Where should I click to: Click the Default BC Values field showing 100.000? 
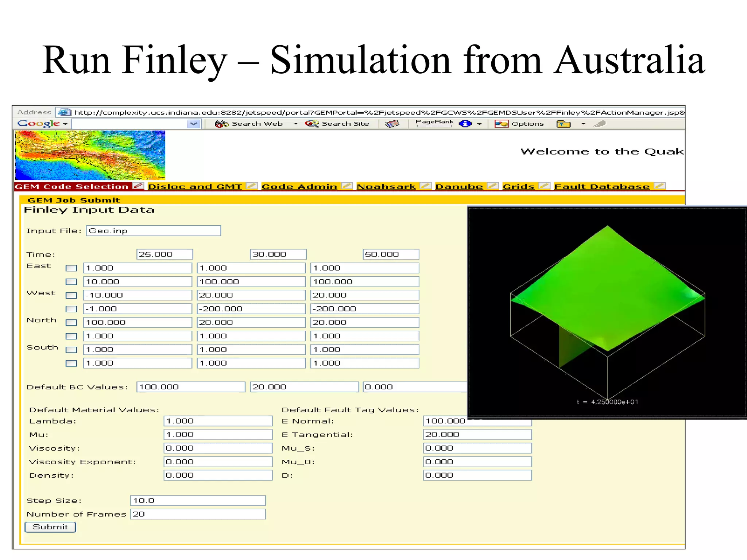(x=191, y=387)
